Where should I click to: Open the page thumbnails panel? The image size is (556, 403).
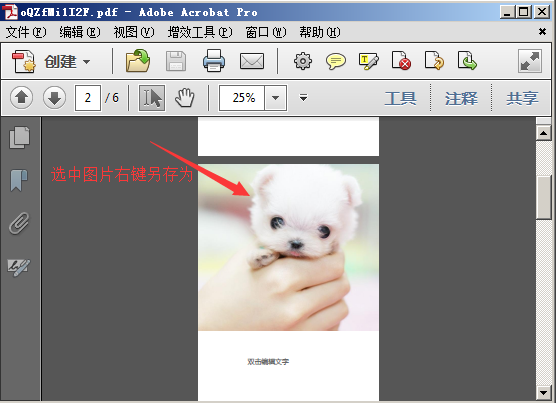(20, 138)
